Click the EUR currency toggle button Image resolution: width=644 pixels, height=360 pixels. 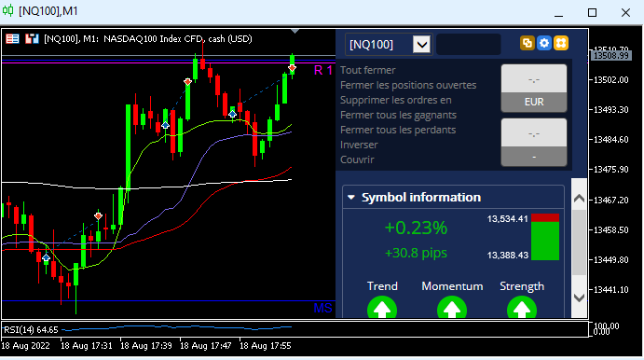pyautogui.click(x=534, y=102)
